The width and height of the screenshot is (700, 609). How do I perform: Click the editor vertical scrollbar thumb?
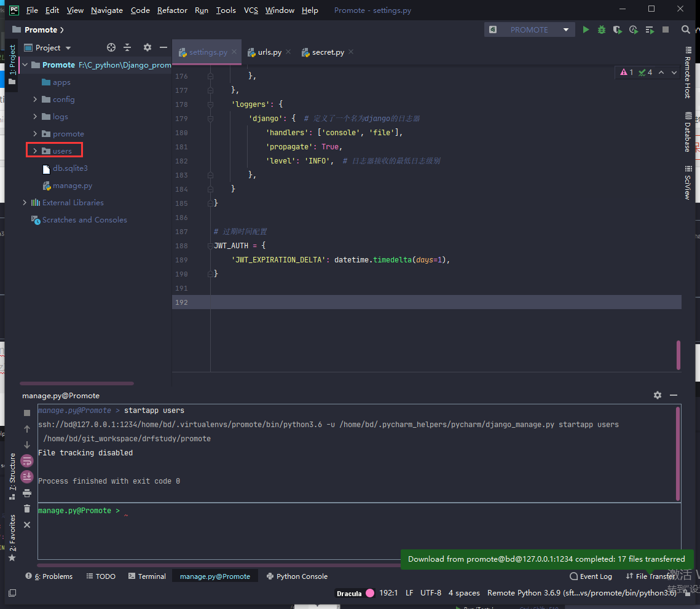[678, 355]
